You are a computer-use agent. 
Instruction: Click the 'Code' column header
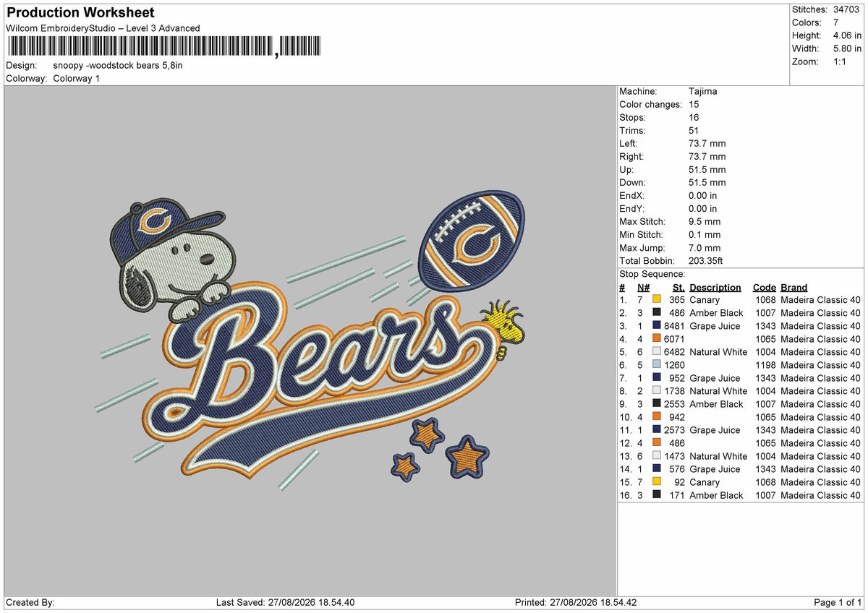764,288
